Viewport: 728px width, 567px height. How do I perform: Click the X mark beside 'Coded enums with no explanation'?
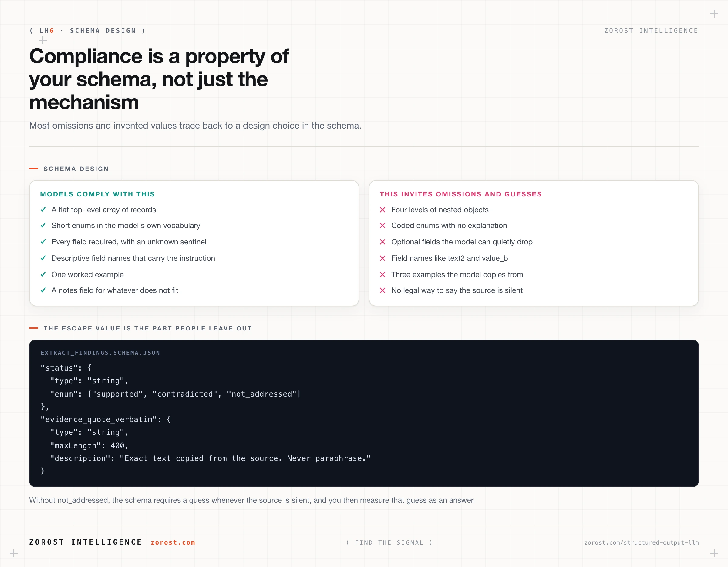point(383,226)
